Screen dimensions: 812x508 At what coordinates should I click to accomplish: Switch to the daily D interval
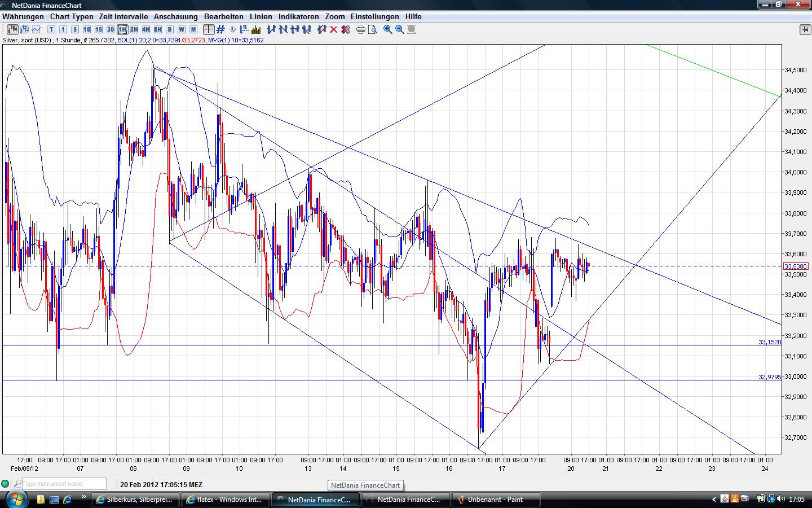click(x=170, y=29)
